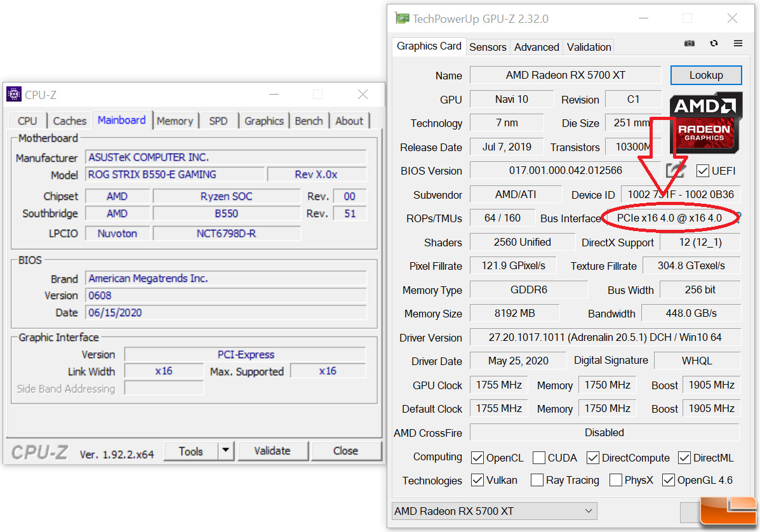Screen dimensions: 760x532
Task: Click the Graphic Interface version PCI-Express
Action: [245, 355]
